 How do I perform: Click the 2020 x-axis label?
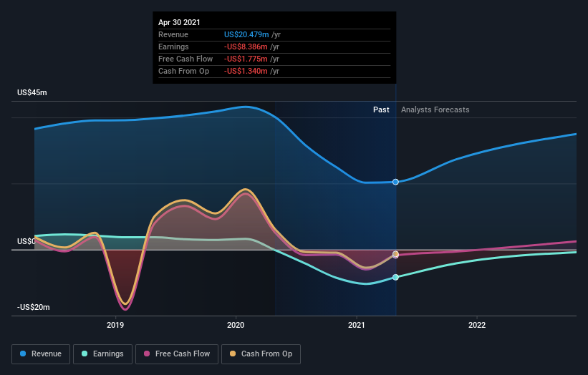[236, 325]
